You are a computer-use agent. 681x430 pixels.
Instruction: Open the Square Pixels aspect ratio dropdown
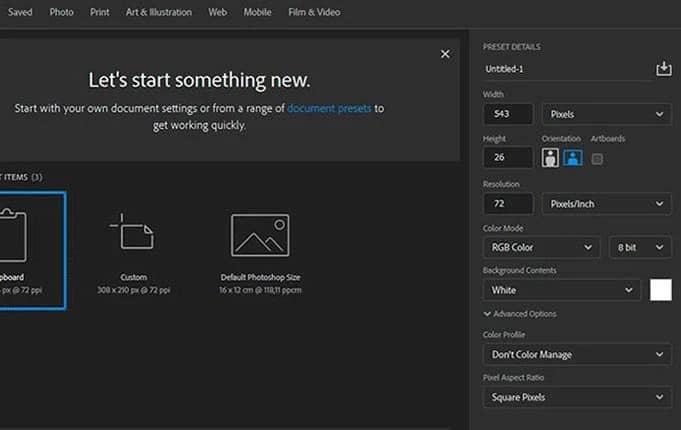[577, 397]
